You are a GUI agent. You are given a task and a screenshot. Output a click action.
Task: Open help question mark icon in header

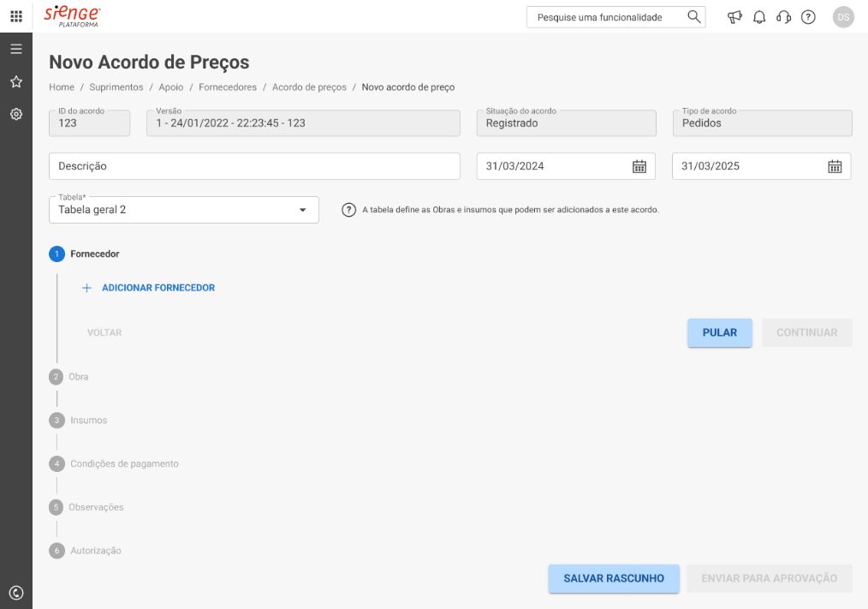pyautogui.click(x=808, y=17)
